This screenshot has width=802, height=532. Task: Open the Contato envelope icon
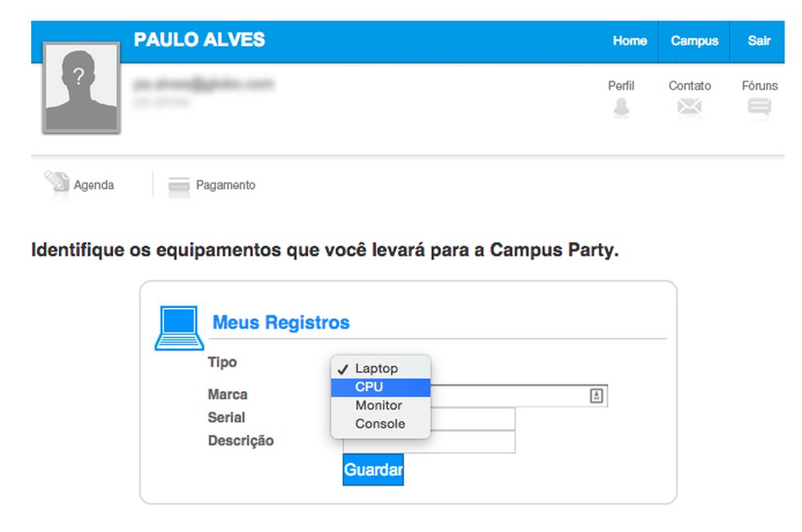pyautogui.click(x=690, y=107)
